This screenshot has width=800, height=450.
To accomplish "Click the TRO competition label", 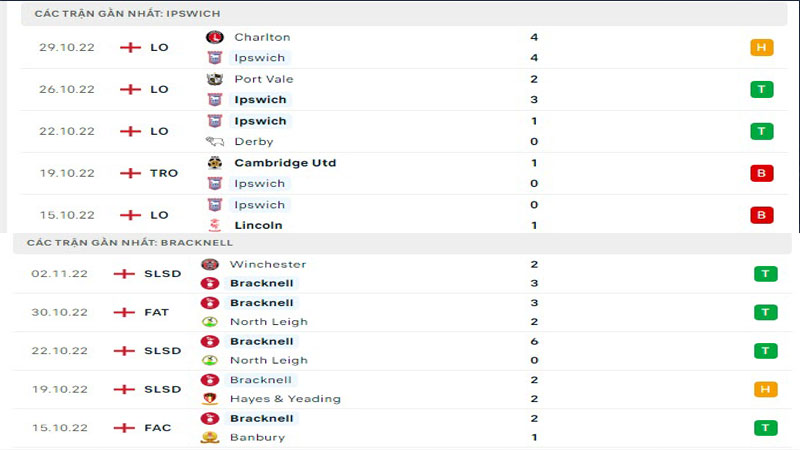I will click(x=164, y=173).
